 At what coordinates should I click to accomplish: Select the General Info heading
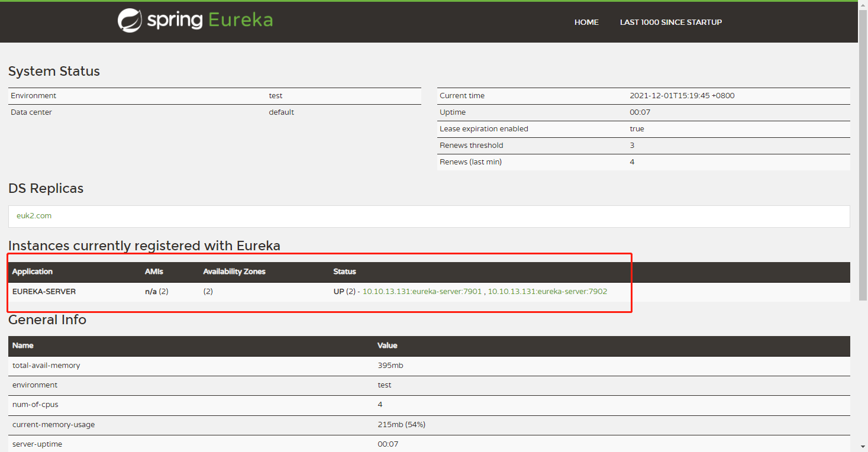(47, 320)
